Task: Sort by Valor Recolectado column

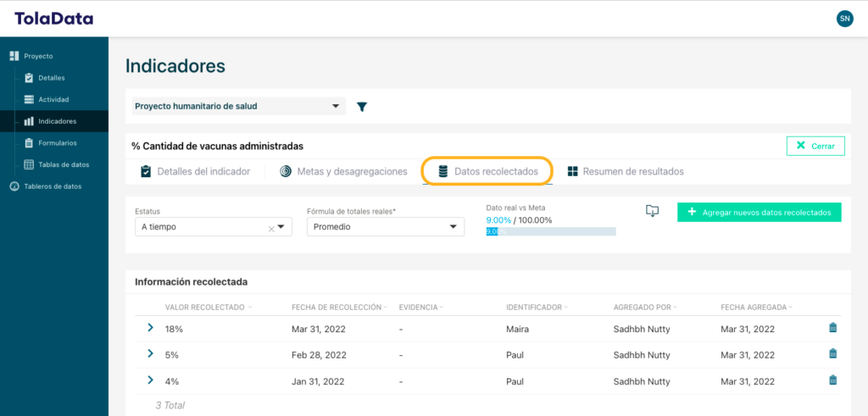Action: tap(209, 307)
